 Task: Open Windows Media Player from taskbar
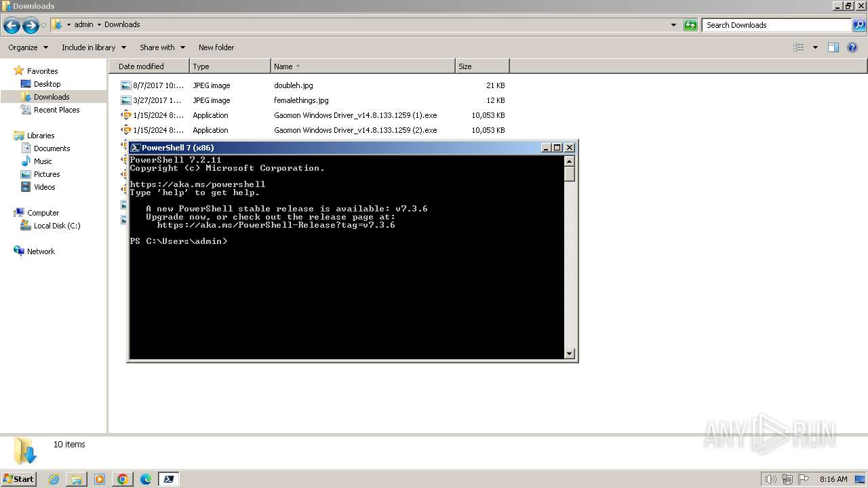pyautogui.click(x=100, y=479)
